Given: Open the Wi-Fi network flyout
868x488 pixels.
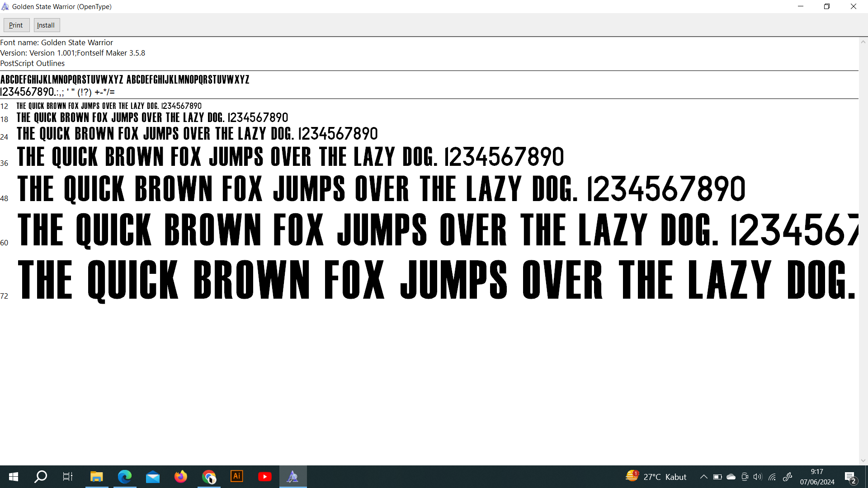Looking at the screenshot, I should pos(772,477).
